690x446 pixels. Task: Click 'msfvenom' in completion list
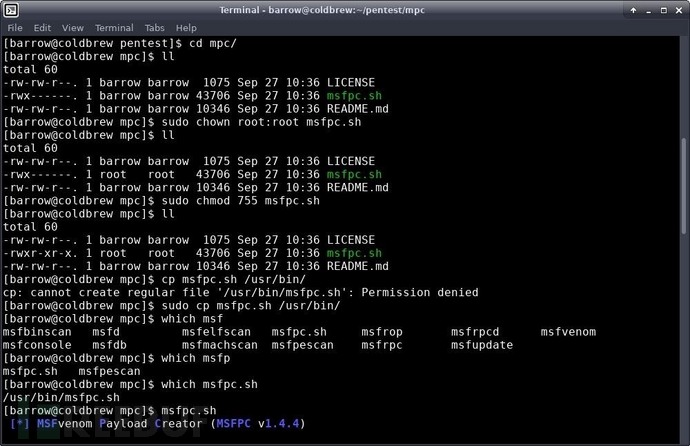click(x=568, y=332)
